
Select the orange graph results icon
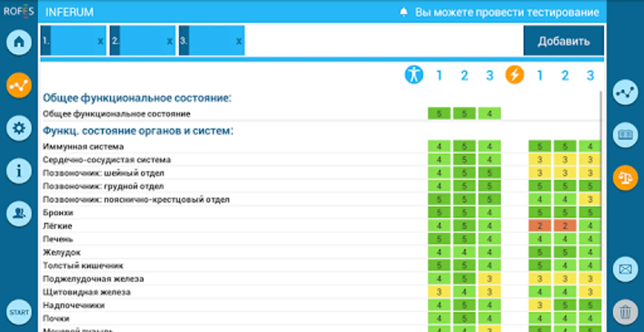(x=19, y=85)
